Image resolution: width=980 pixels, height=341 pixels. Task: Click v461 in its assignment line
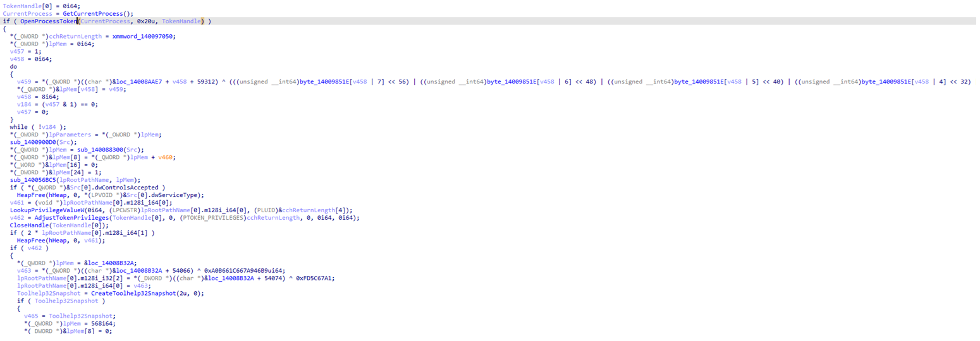click(x=18, y=203)
